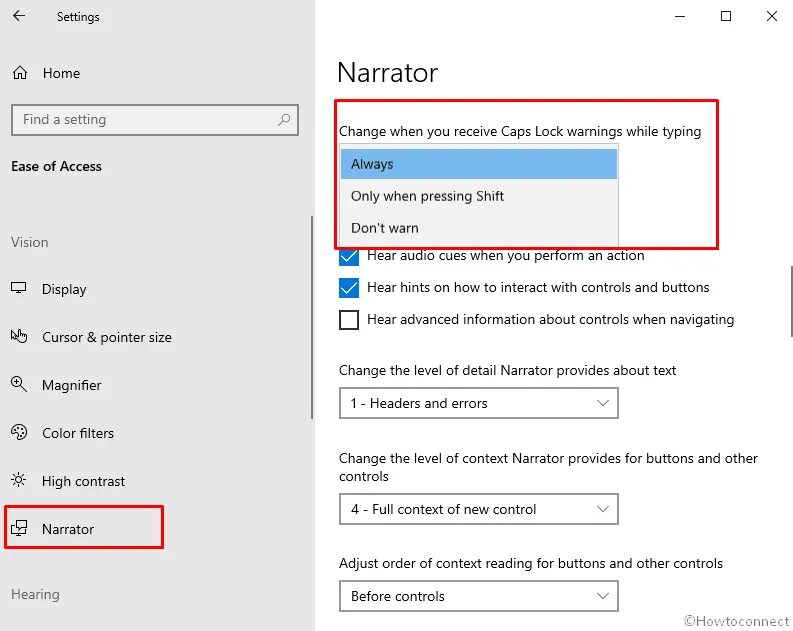Open the Full context of new control dropdown

[x=478, y=509]
